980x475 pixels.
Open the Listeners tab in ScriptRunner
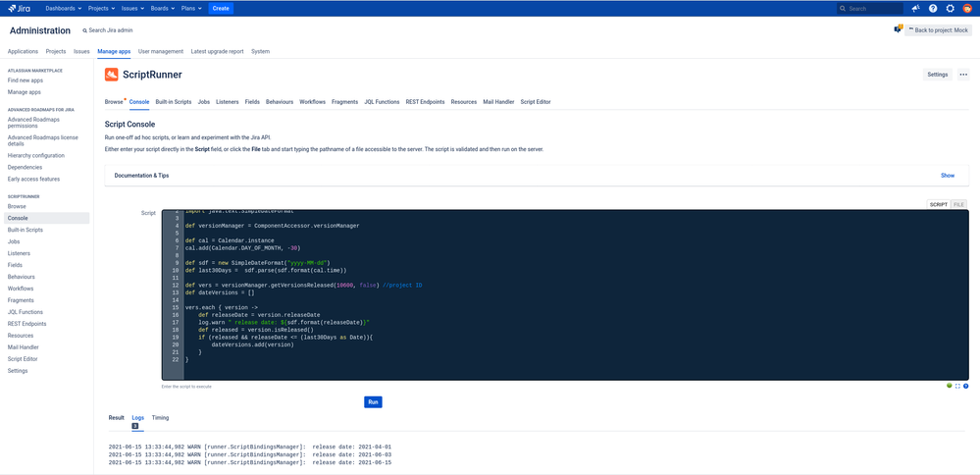[227, 101]
